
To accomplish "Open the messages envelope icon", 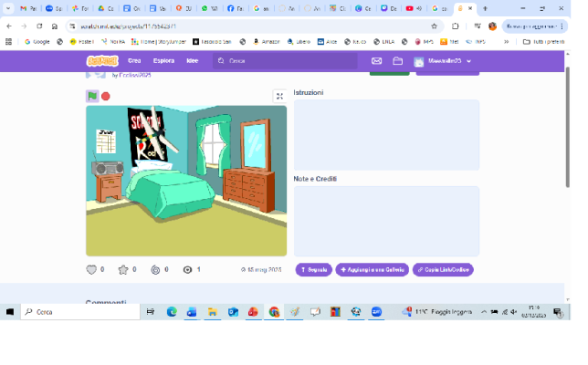I will (376, 61).
